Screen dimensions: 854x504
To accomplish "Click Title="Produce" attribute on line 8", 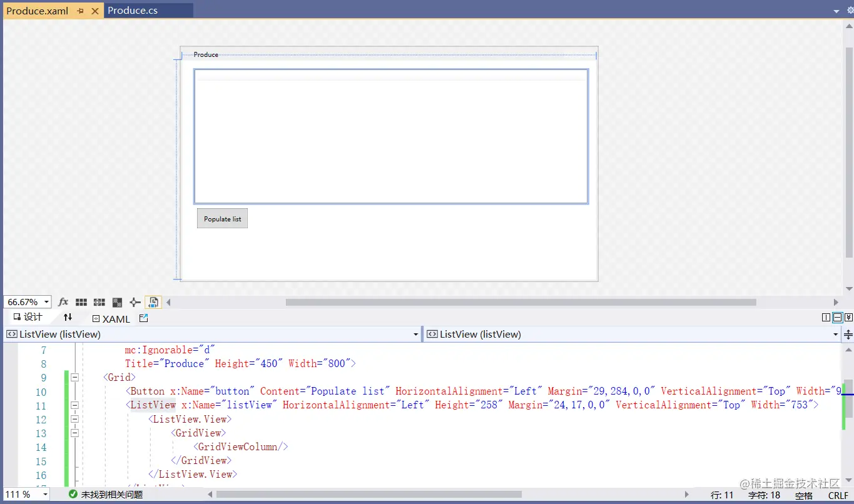I will 167,363.
